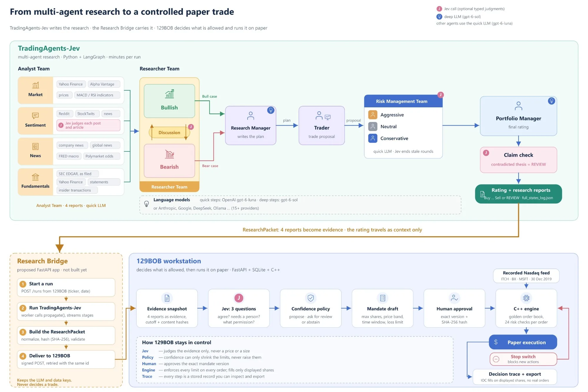Click the Bullish rising chart icon
This screenshot has width=588, height=392.
coord(170,94)
